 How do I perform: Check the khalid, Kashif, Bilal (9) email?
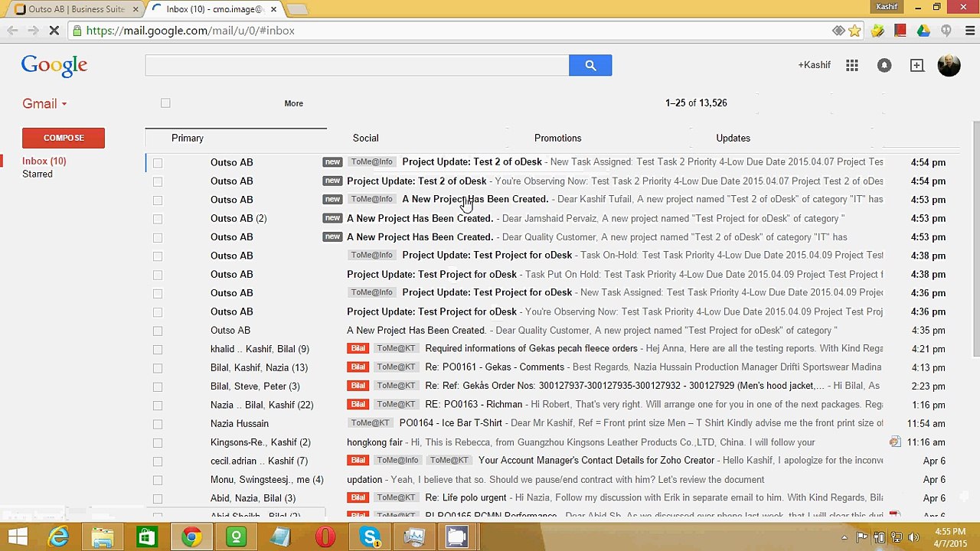point(158,349)
